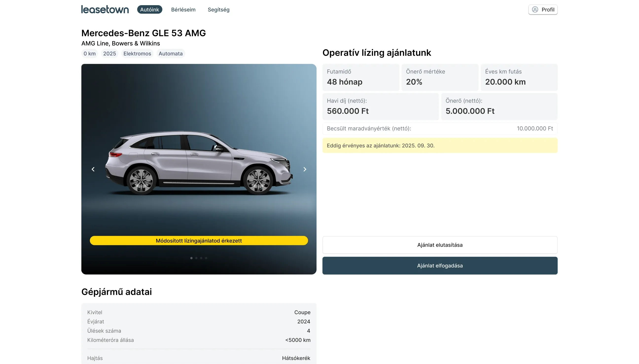Click the Kilométeróra állása label

click(110, 340)
